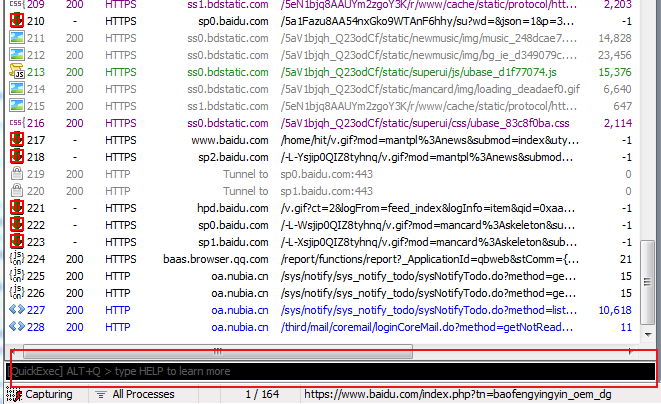The width and height of the screenshot is (661, 404).
Task: Click the lock tunnel icon of session 219
Action: (x=16, y=173)
